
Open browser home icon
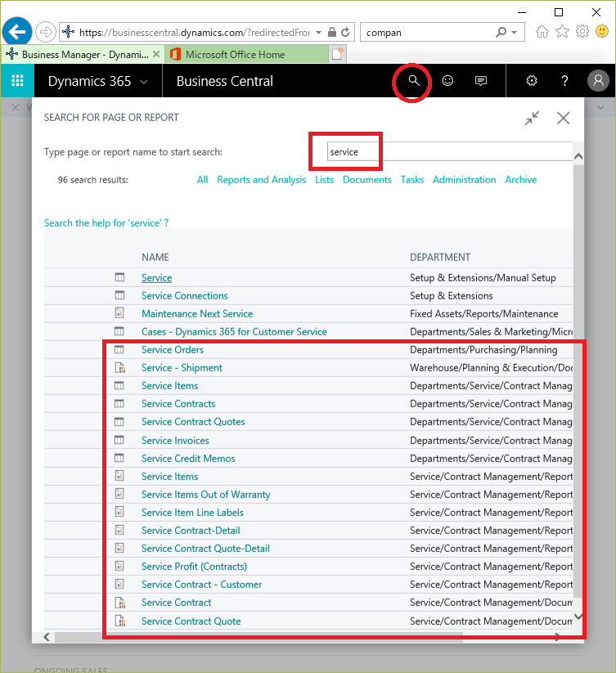[542, 32]
